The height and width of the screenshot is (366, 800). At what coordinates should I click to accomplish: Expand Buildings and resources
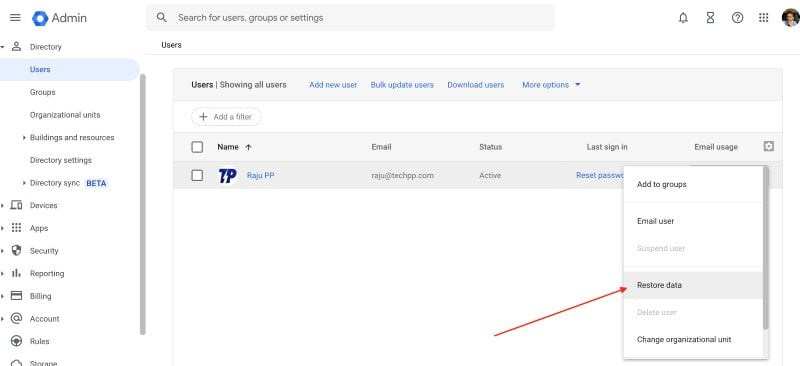click(x=24, y=138)
